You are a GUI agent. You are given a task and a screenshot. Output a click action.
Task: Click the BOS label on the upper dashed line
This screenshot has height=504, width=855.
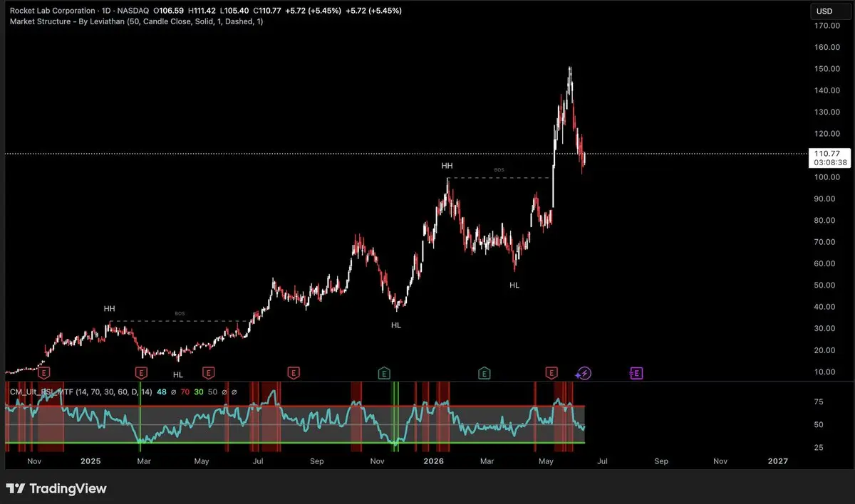tap(499, 170)
